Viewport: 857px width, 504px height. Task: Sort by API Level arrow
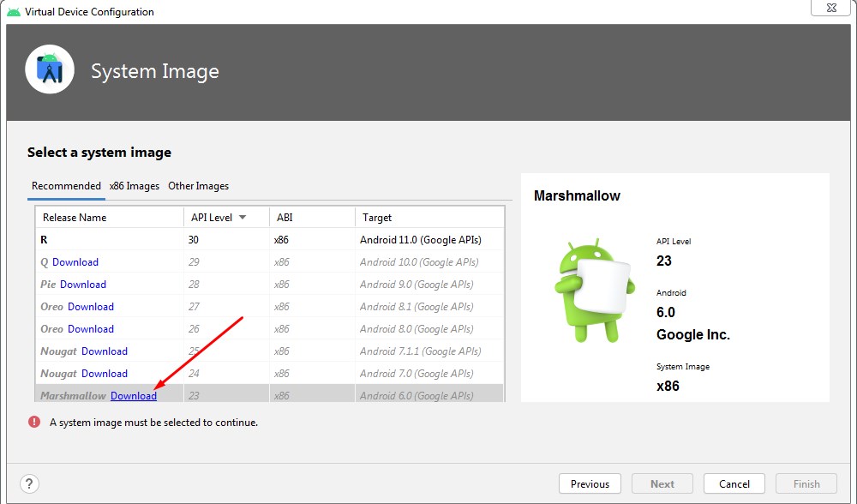[243, 218]
